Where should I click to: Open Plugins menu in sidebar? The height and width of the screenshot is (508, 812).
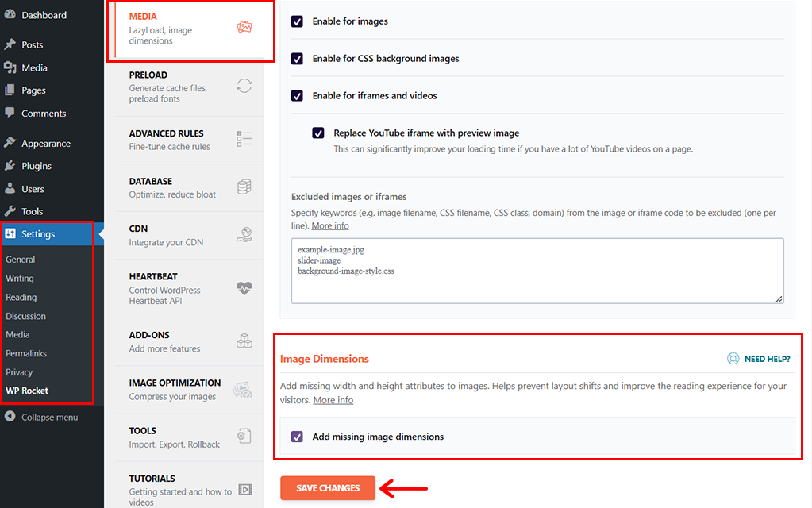click(x=37, y=166)
